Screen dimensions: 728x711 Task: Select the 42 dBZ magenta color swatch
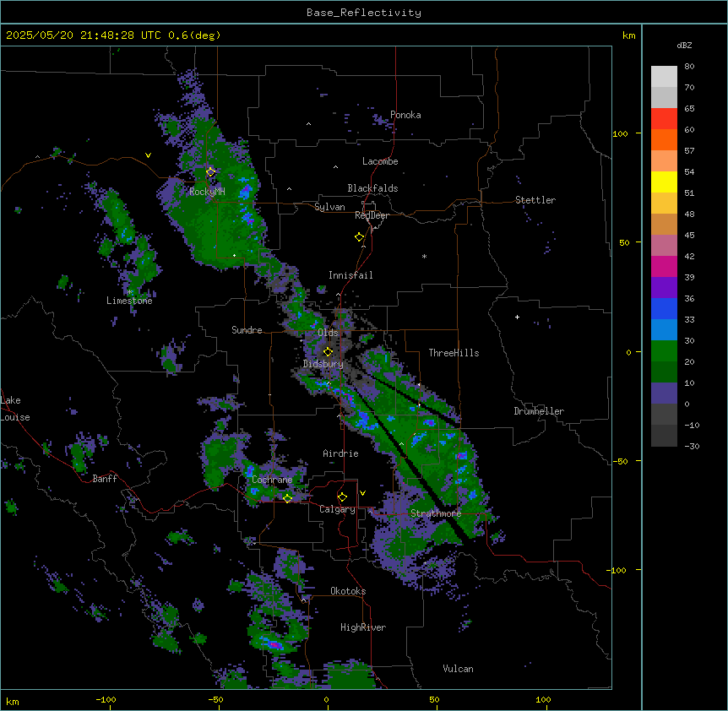pos(664,266)
